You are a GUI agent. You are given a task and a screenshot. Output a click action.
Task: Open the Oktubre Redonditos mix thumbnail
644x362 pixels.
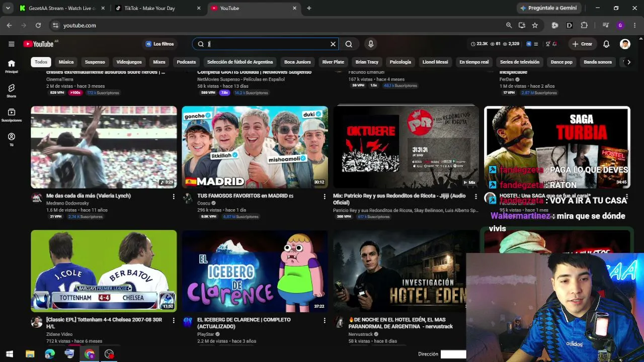click(406, 147)
